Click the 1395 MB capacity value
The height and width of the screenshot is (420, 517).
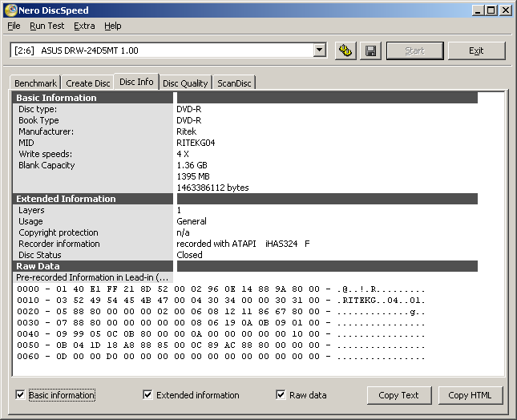point(193,176)
